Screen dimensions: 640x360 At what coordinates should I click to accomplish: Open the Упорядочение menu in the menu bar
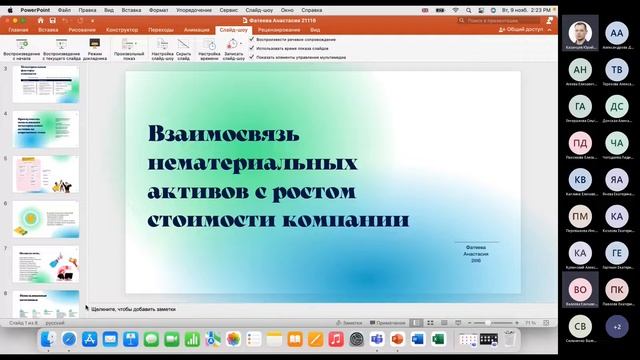(x=194, y=10)
